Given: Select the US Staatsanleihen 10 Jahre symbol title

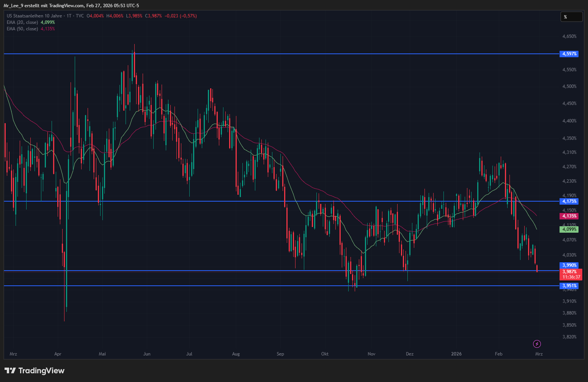Looking at the screenshot, I should coord(34,16).
